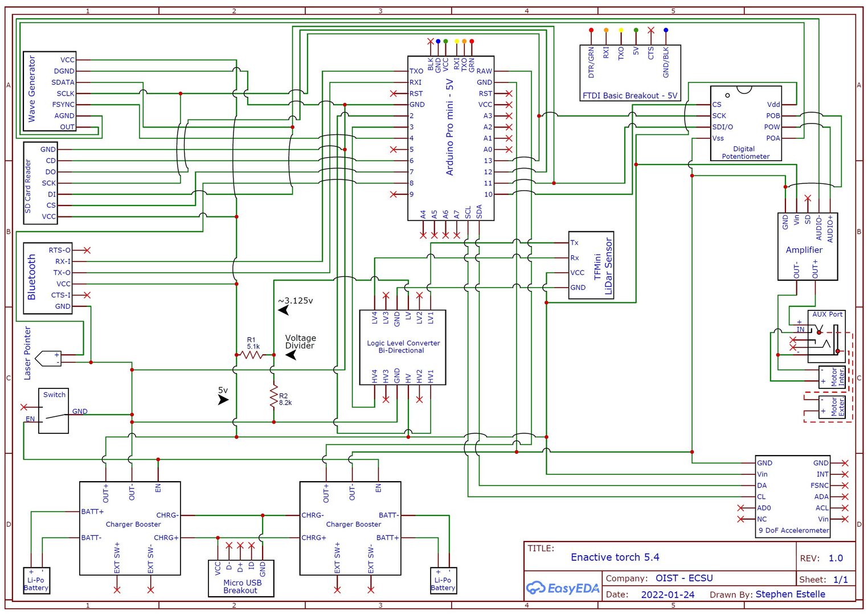
Task: Click the arrow beside Voltage Divider label
Action: 291,355
